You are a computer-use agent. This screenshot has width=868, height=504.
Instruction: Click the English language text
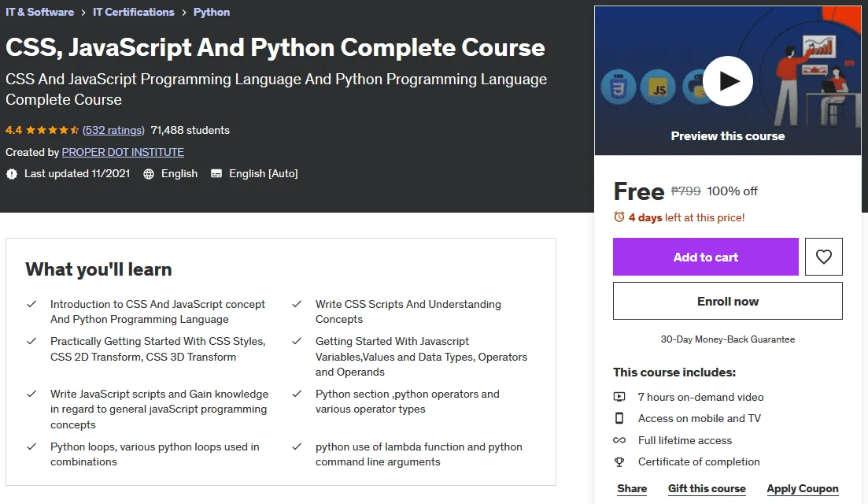tap(179, 174)
